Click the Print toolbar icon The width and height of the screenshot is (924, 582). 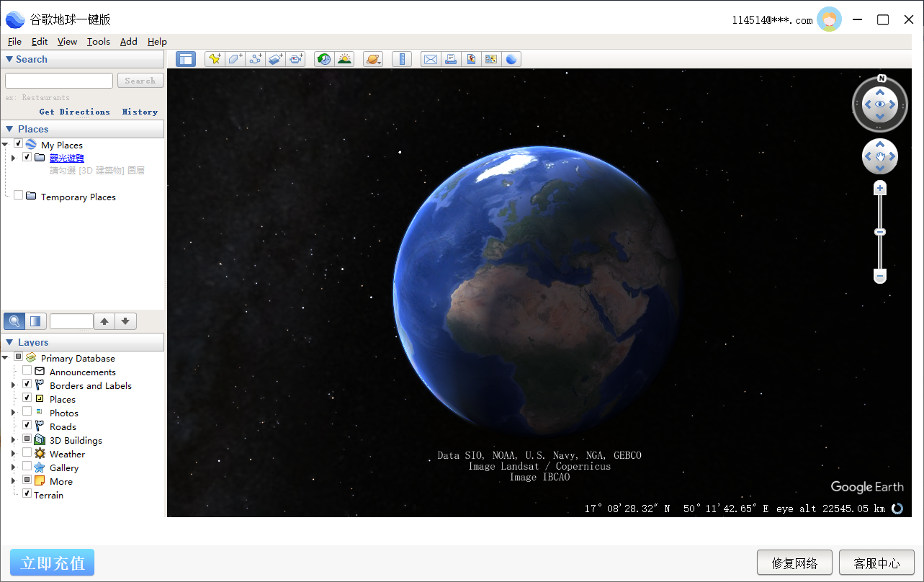(x=451, y=59)
